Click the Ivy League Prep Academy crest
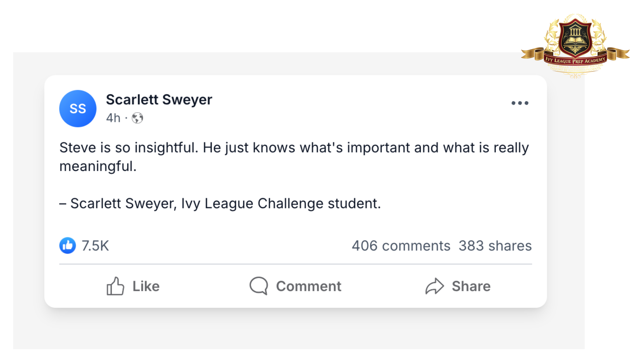 pyautogui.click(x=575, y=38)
